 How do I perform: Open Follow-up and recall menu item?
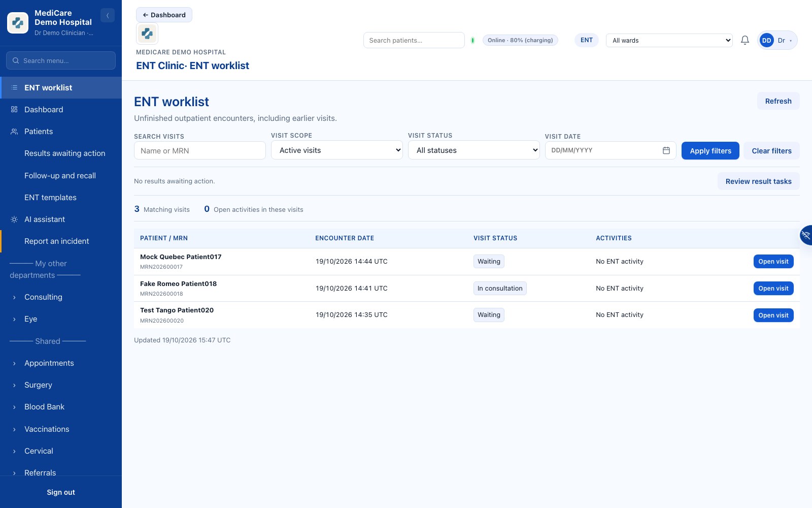[x=61, y=176]
